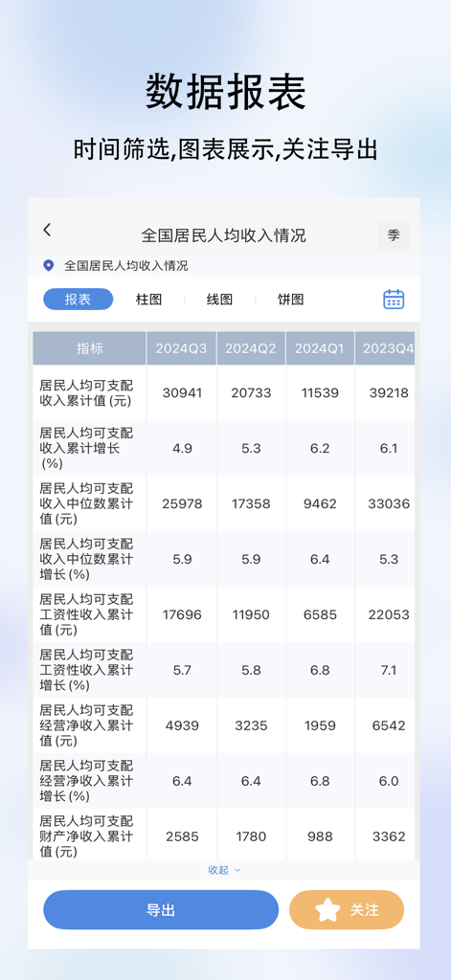Click the 2024Q3 column header
The height and width of the screenshot is (980, 451).
[182, 348]
